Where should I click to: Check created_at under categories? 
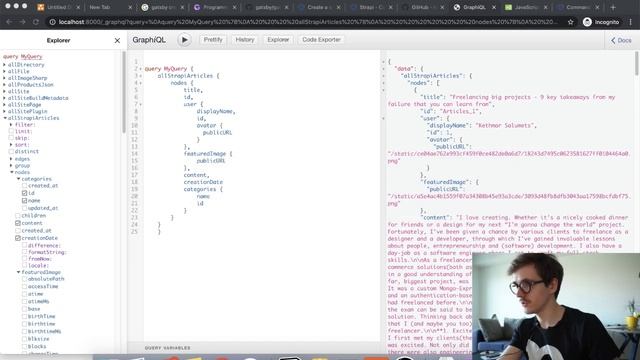(24, 186)
